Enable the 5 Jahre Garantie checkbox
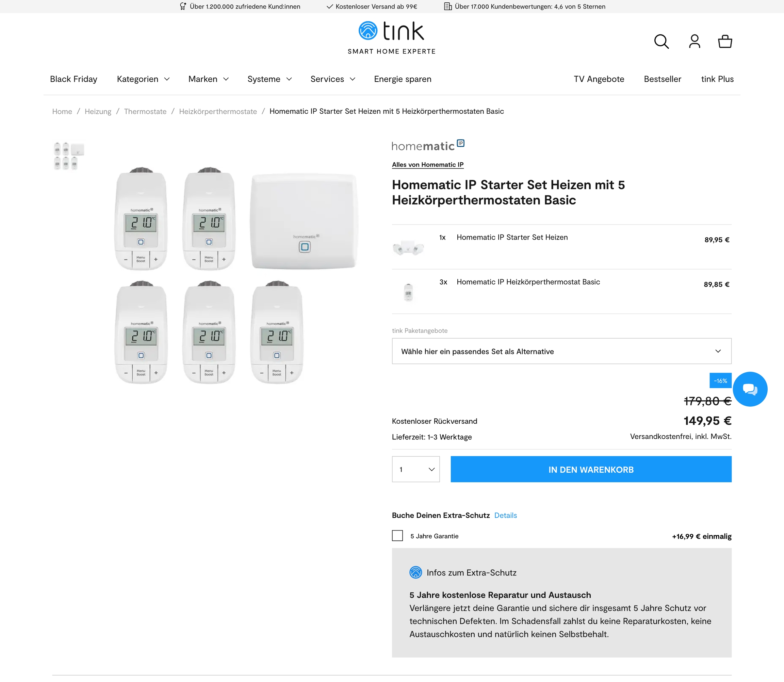Screen dimensions: 784x682 pos(397,535)
